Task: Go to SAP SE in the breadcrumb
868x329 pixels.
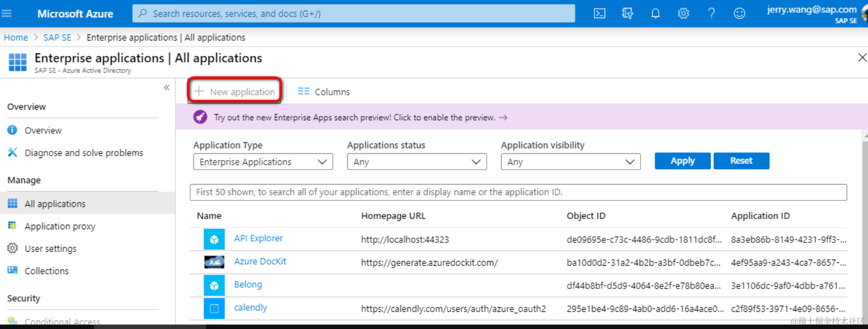Action: coord(57,37)
